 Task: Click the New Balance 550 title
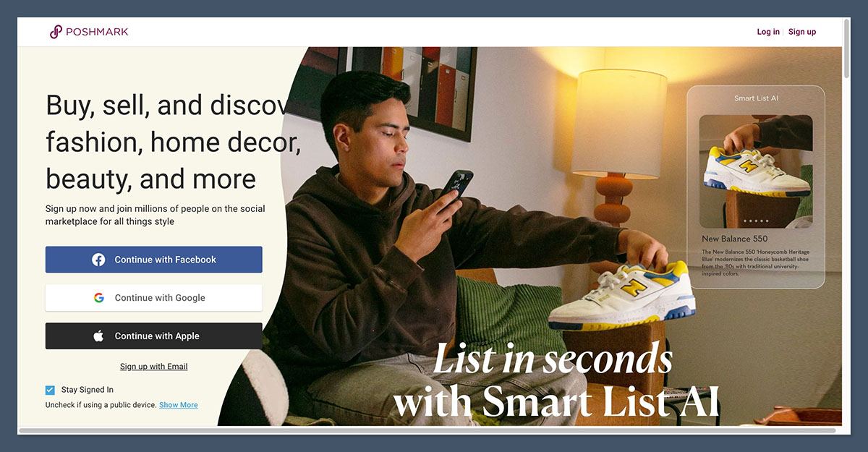click(x=735, y=239)
